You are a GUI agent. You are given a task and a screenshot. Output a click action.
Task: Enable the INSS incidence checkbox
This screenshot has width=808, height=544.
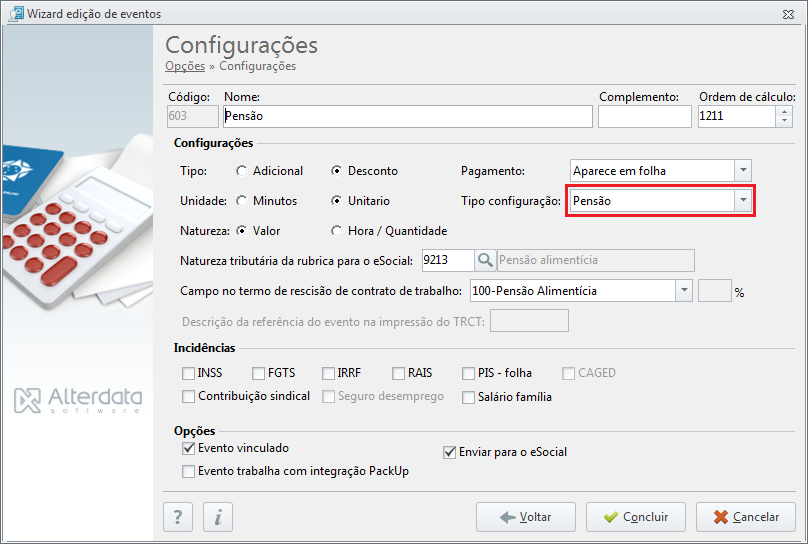click(x=189, y=373)
